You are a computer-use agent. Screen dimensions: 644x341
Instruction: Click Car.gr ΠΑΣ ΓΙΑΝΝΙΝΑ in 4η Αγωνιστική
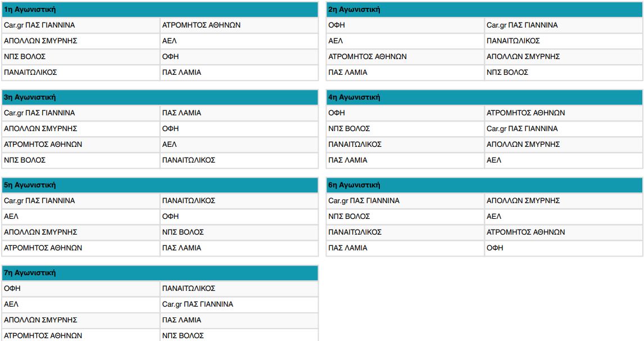pos(522,129)
